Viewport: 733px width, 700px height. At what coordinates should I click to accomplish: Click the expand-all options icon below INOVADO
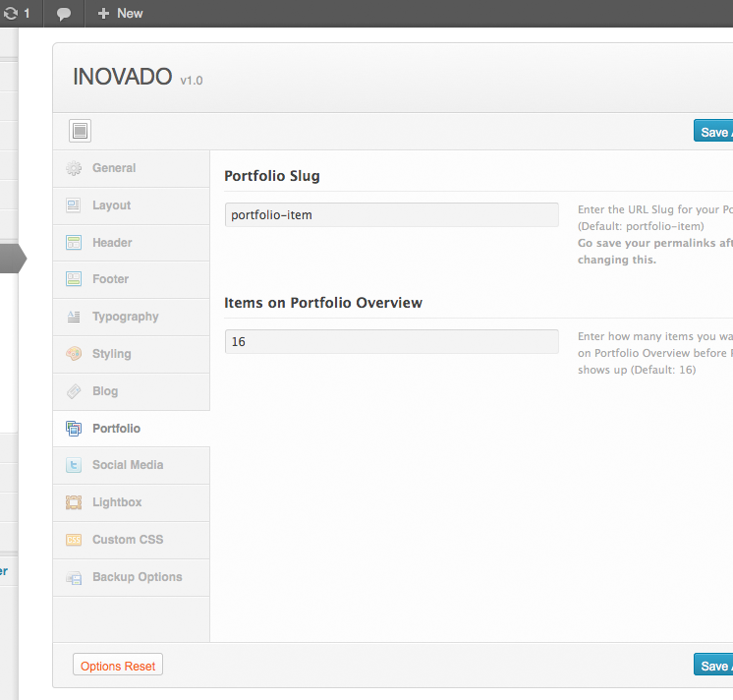pyautogui.click(x=80, y=131)
